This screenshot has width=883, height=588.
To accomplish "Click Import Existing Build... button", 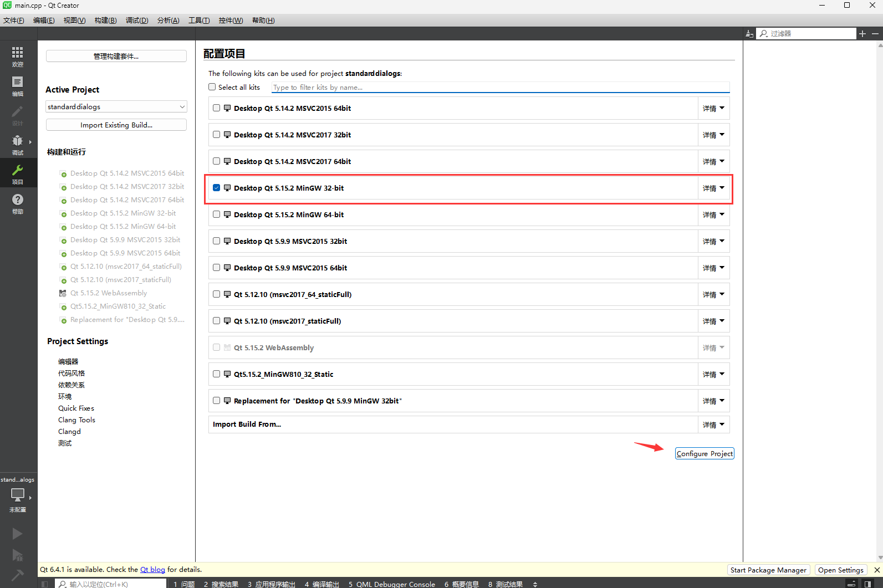I will point(116,125).
